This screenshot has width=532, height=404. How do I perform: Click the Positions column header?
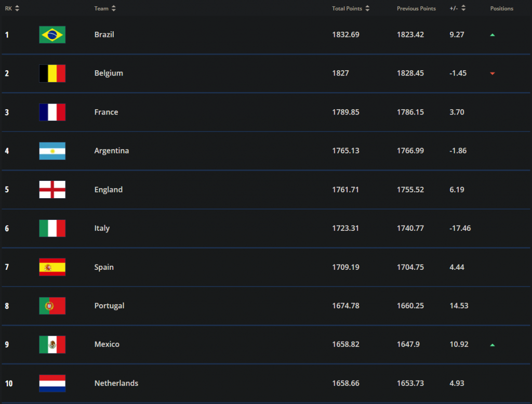[501, 8]
